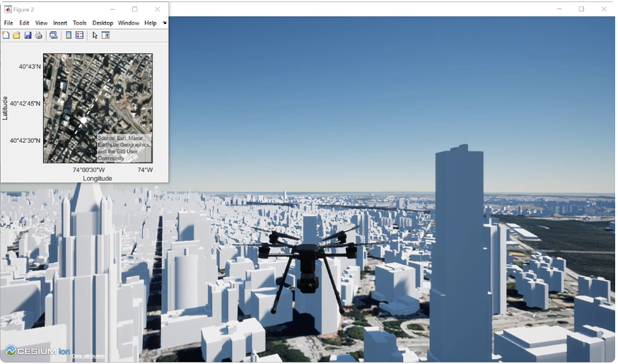Click the Latitude axis label

[5, 108]
